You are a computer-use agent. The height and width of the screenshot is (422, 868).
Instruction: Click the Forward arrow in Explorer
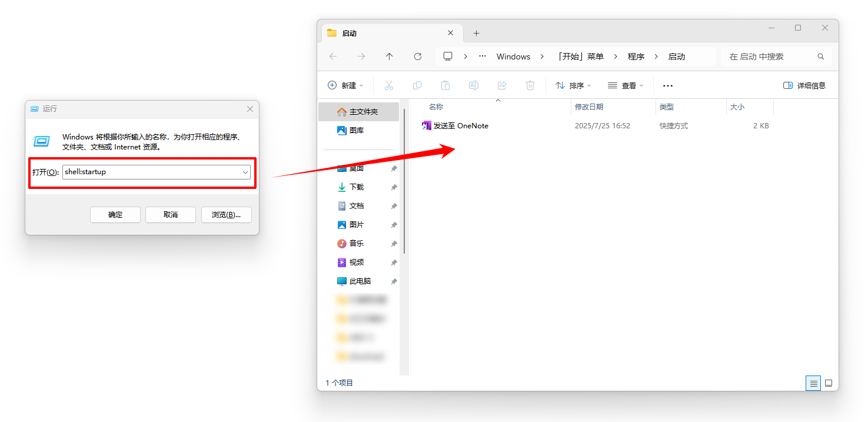[361, 57]
